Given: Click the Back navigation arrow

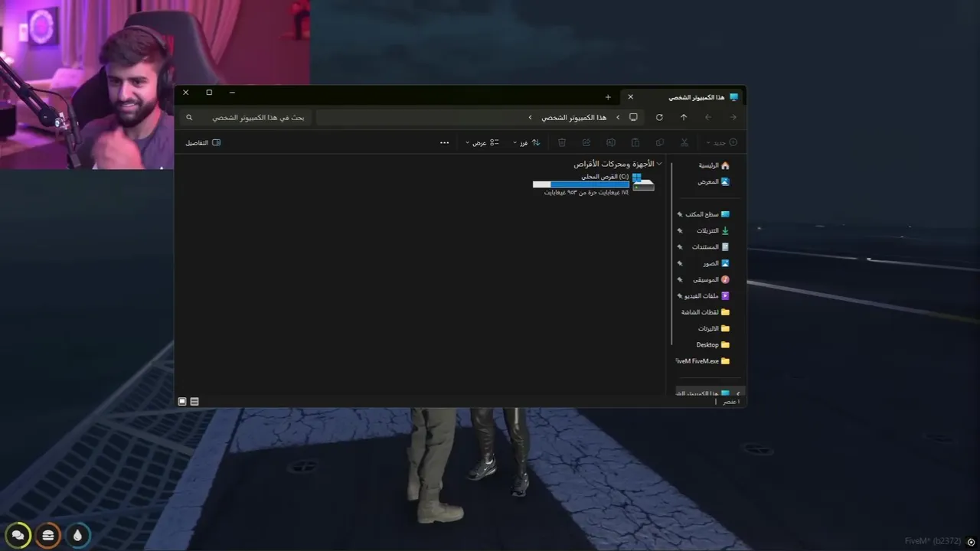Looking at the screenshot, I should [x=733, y=117].
